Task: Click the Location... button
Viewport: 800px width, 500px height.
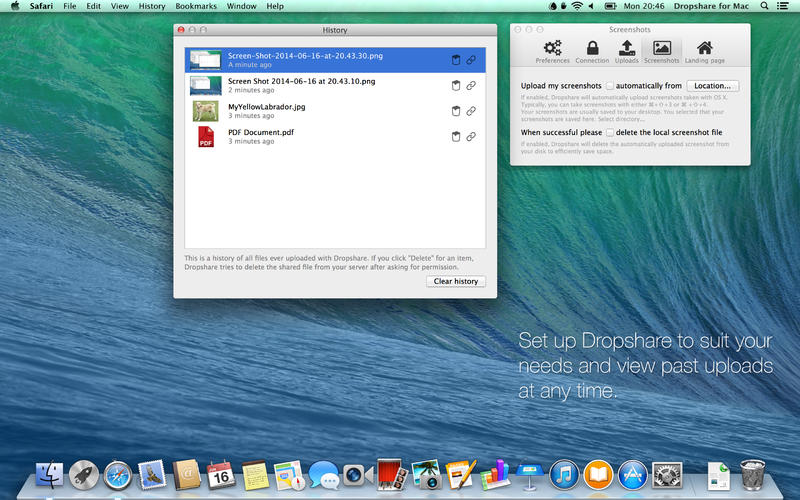Action: (x=712, y=86)
